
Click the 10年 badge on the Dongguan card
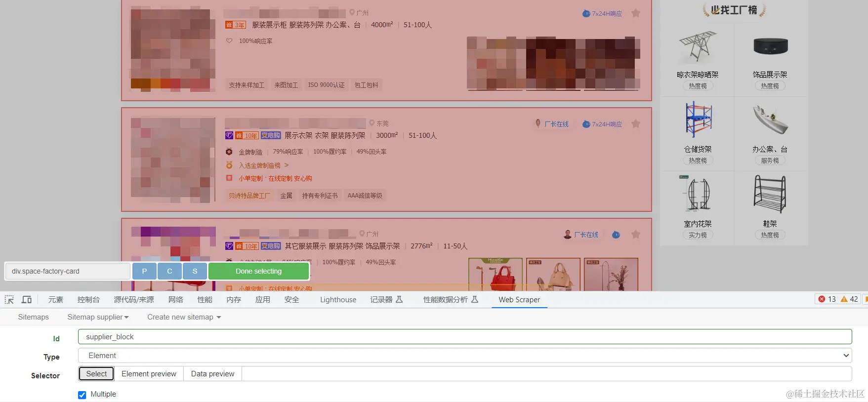coord(247,135)
